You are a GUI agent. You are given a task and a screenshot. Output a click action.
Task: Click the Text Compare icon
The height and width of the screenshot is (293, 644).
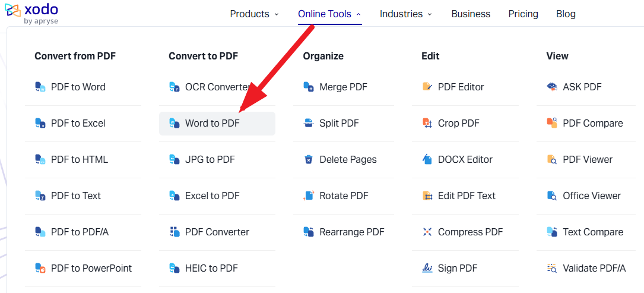pyautogui.click(x=552, y=232)
